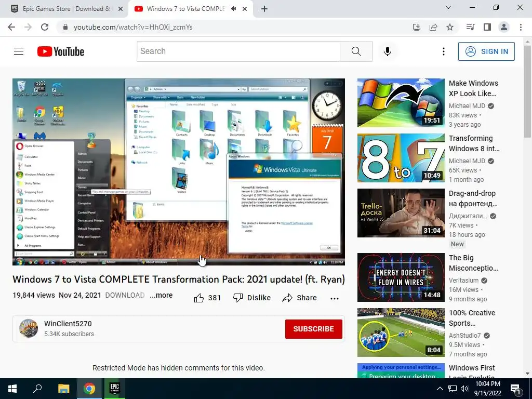Bookmark this page with the star
The width and height of the screenshot is (532, 399).
point(450,27)
